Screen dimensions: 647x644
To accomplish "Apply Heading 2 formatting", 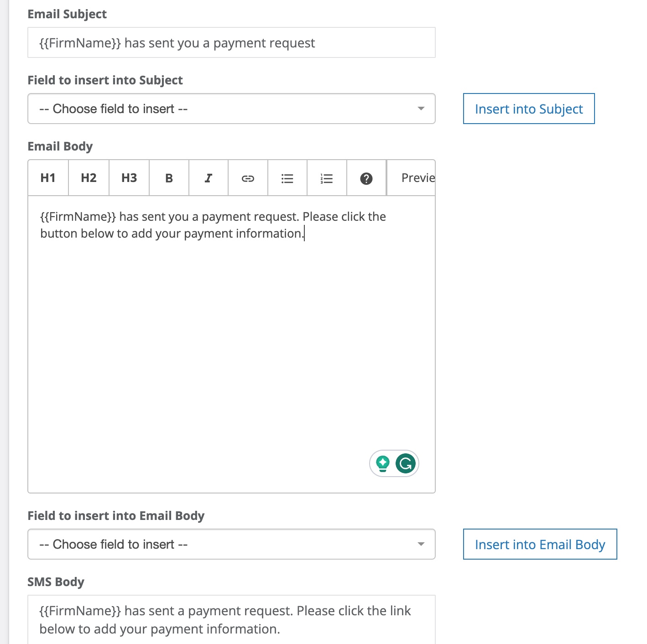I will [x=89, y=178].
